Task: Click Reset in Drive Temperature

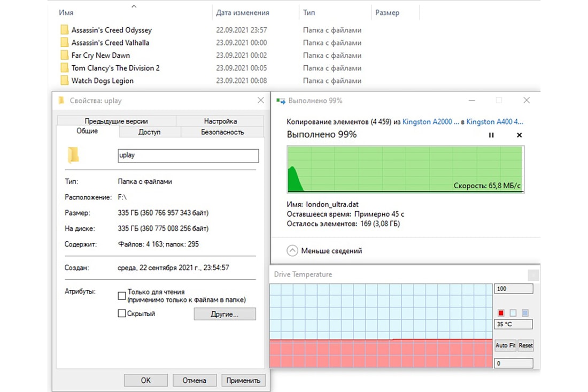Action: [x=525, y=345]
